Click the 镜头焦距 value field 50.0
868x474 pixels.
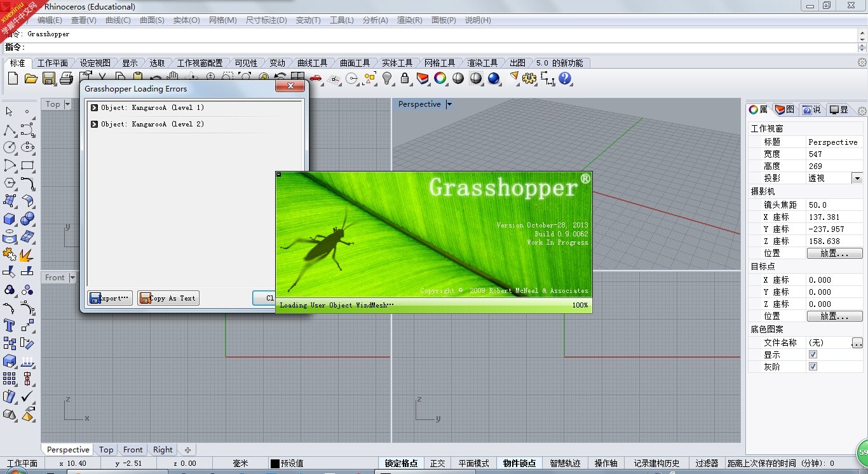coord(834,205)
